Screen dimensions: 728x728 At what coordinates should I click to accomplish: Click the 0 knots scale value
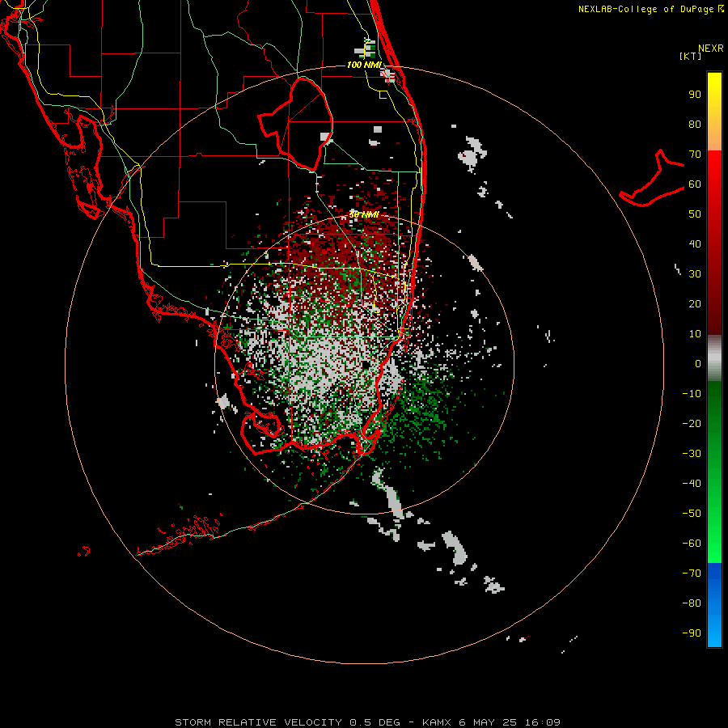point(698,364)
